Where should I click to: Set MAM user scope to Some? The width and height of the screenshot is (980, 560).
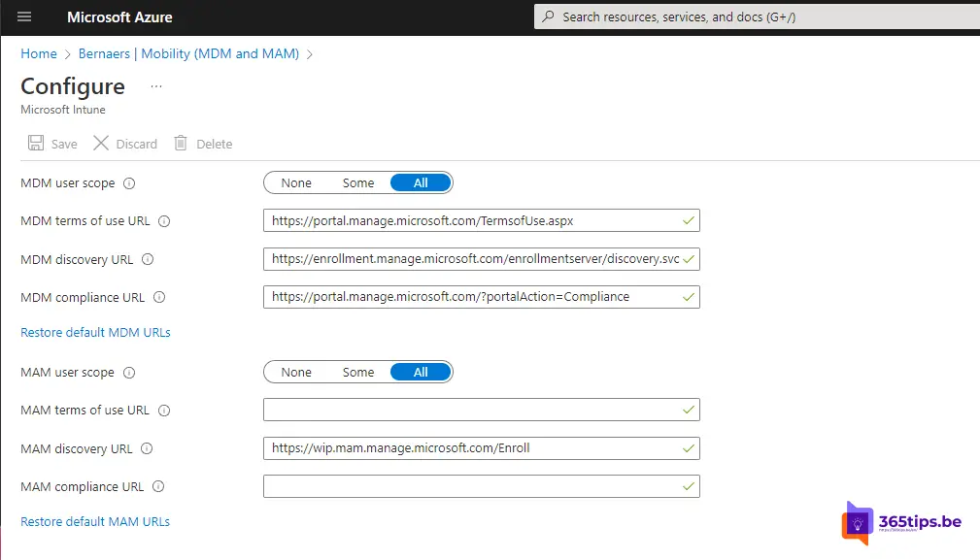[x=358, y=372]
